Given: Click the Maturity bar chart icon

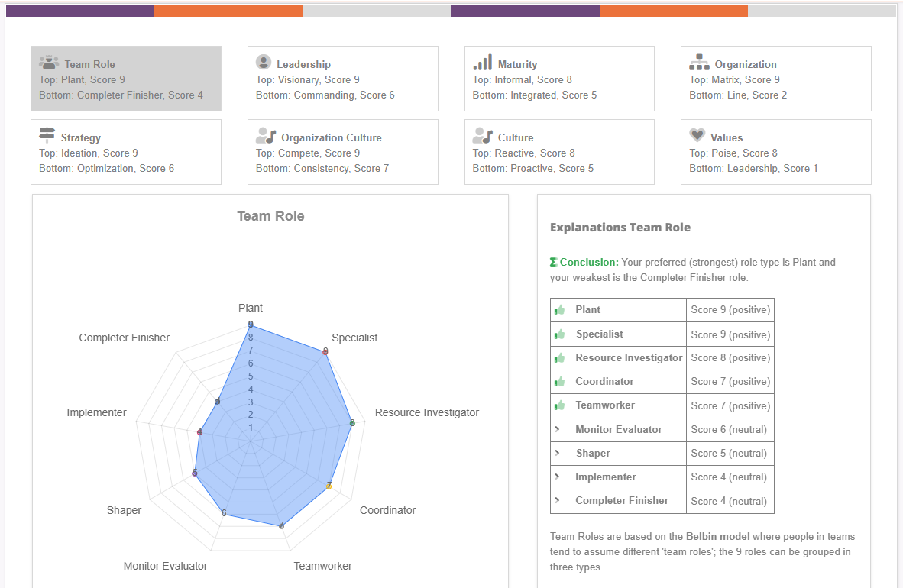Looking at the screenshot, I should click(x=482, y=63).
